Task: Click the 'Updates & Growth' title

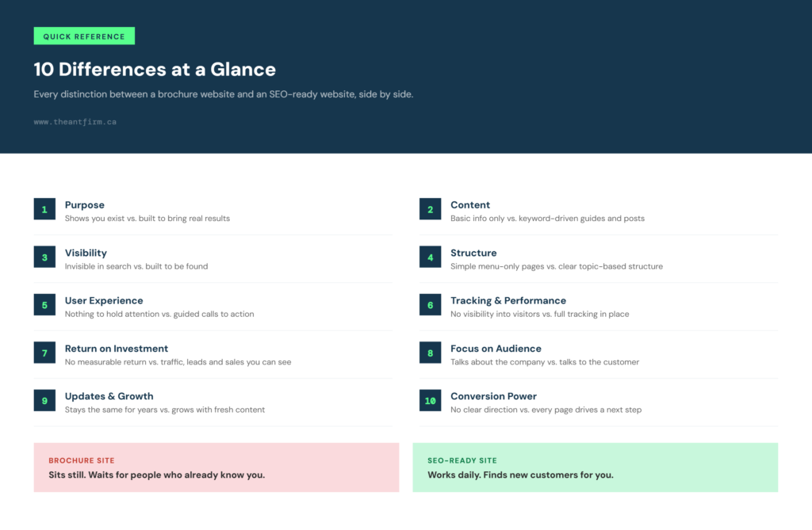Action: (109, 396)
